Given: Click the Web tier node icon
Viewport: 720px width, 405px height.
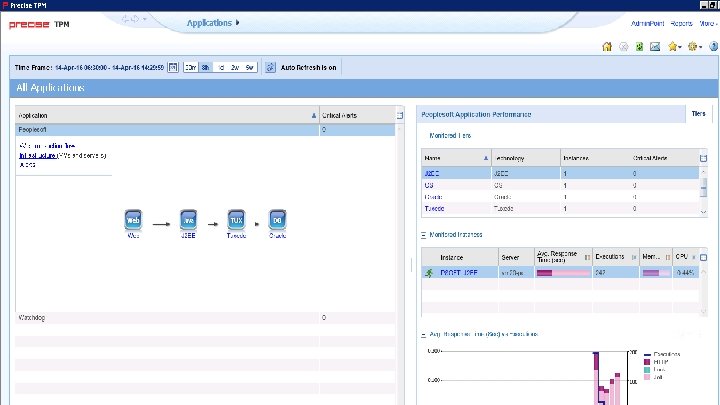Looking at the screenshot, I should click(133, 220).
